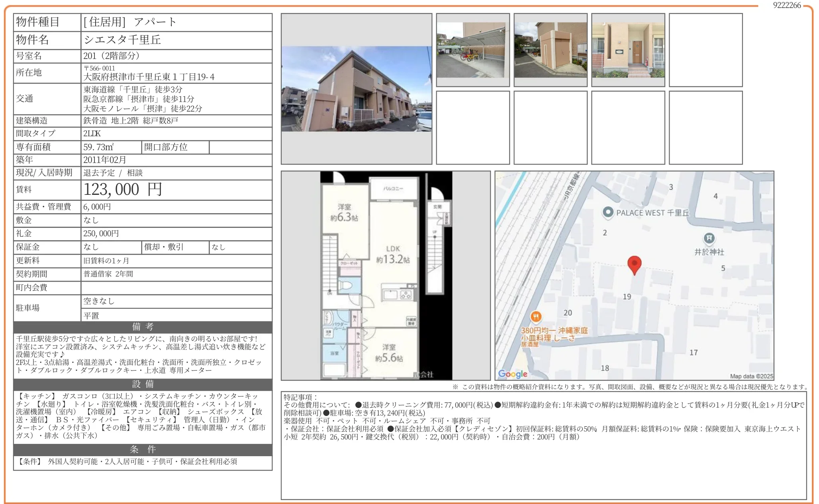The width and height of the screenshot is (819, 504).
Task: Click the red location pin on map
Action: (x=634, y=265)
